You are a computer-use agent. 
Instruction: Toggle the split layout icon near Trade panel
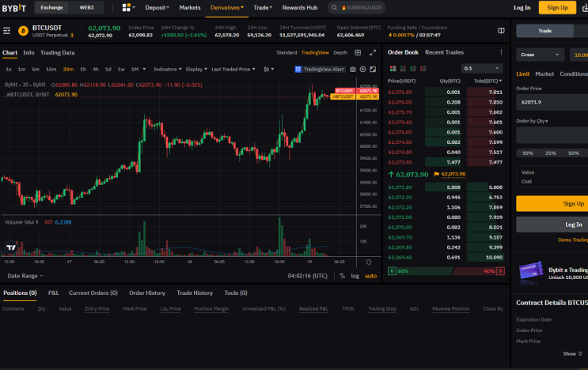tap(501, 31)
